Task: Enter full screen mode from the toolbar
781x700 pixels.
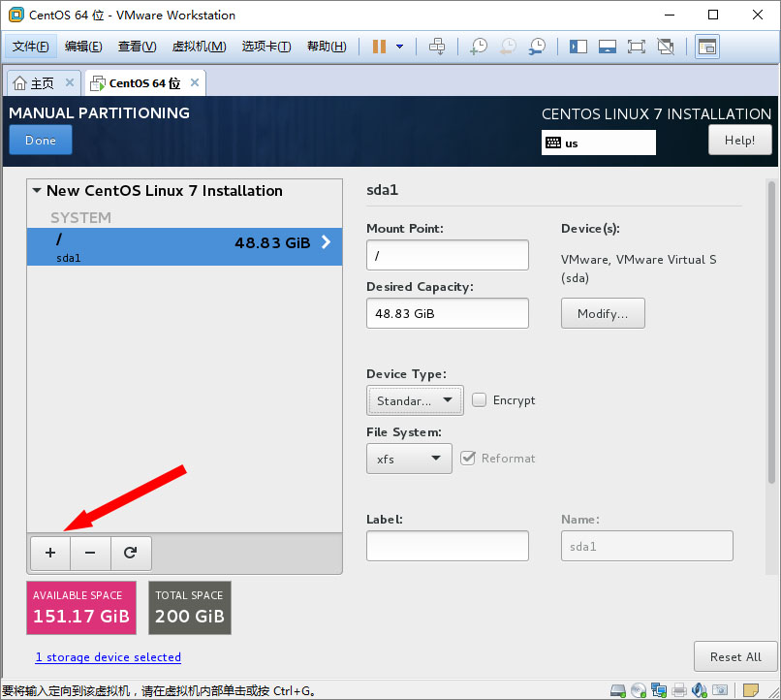Action: [636, 47]
